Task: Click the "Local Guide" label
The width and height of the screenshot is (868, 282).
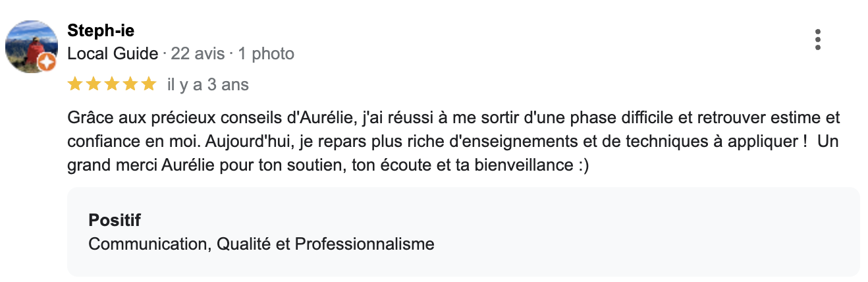Action: 113,53
